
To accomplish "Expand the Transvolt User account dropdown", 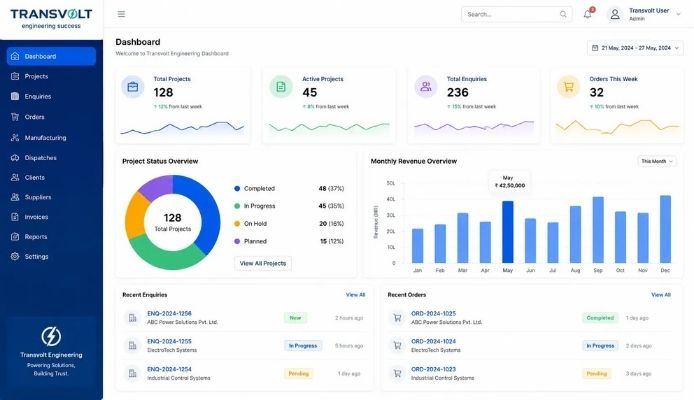I will [x=678, y=14].
